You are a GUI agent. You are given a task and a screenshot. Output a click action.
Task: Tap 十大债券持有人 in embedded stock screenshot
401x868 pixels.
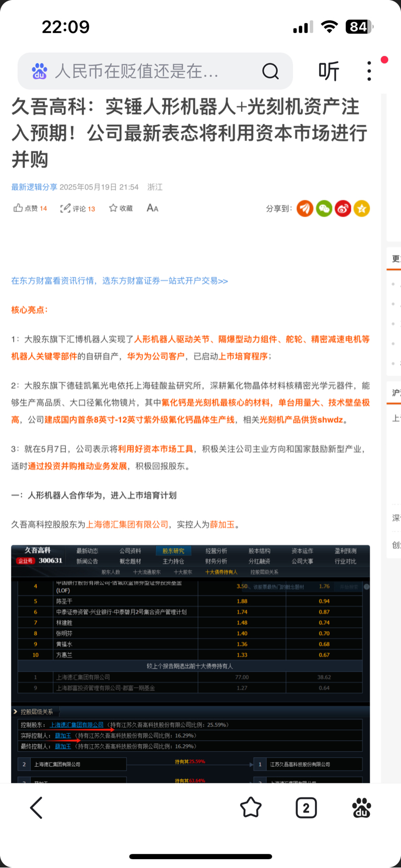click(x=221, y=572)
